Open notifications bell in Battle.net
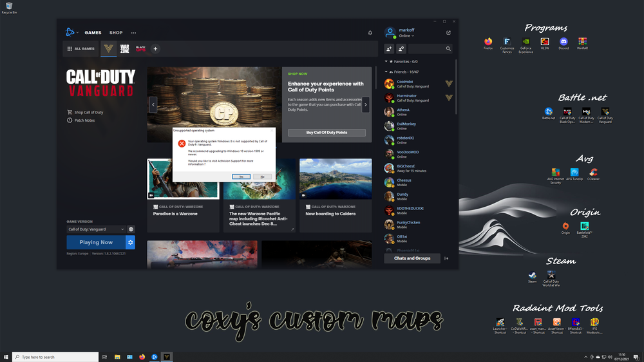This screenshot has height=362, width=644. [370, 32]
